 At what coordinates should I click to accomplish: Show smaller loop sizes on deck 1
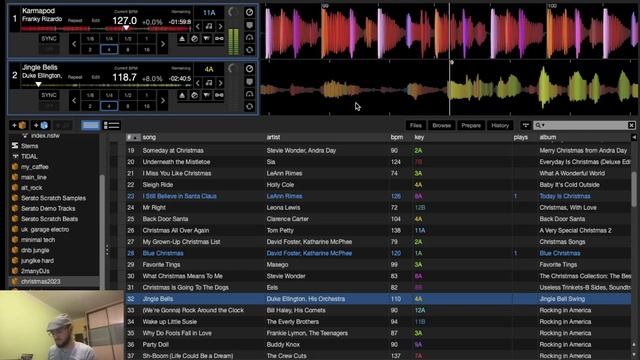[74, 44]
